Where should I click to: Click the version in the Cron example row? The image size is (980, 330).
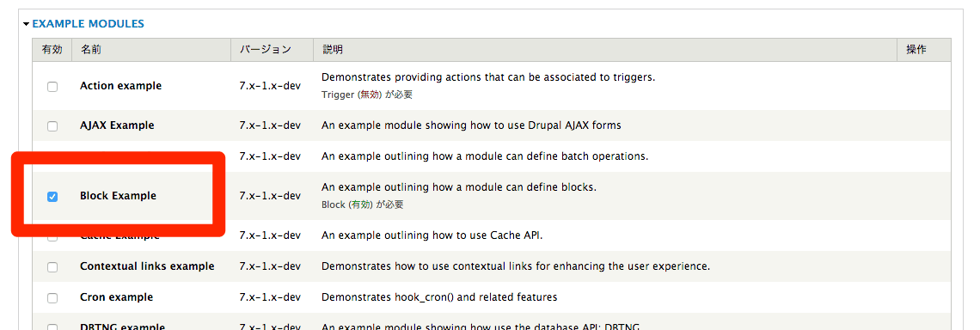270,296
